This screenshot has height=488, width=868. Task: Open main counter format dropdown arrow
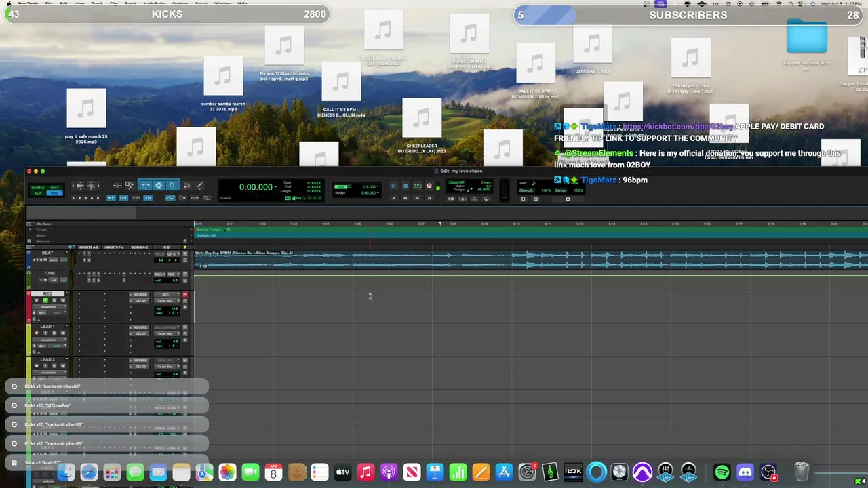coord(275,186)
